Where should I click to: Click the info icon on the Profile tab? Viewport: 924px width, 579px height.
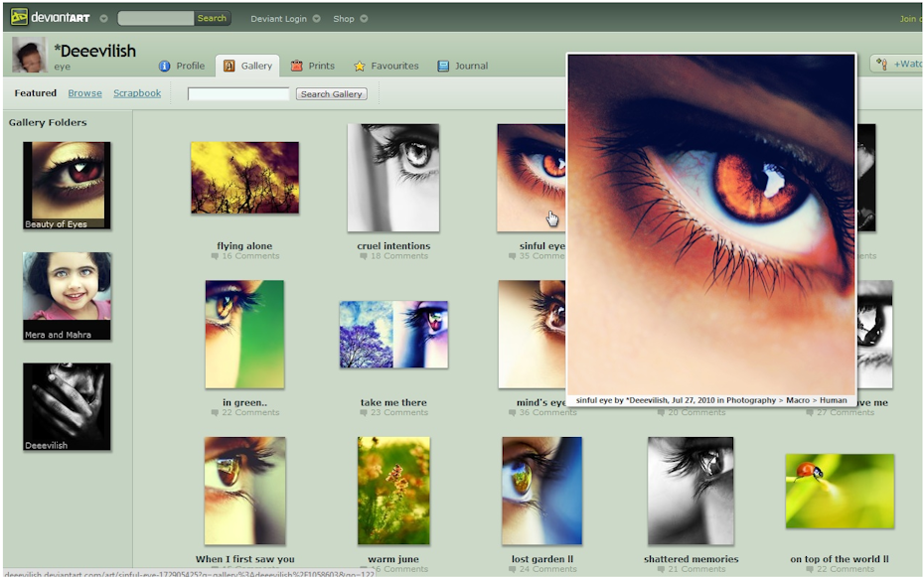(163, 66)
